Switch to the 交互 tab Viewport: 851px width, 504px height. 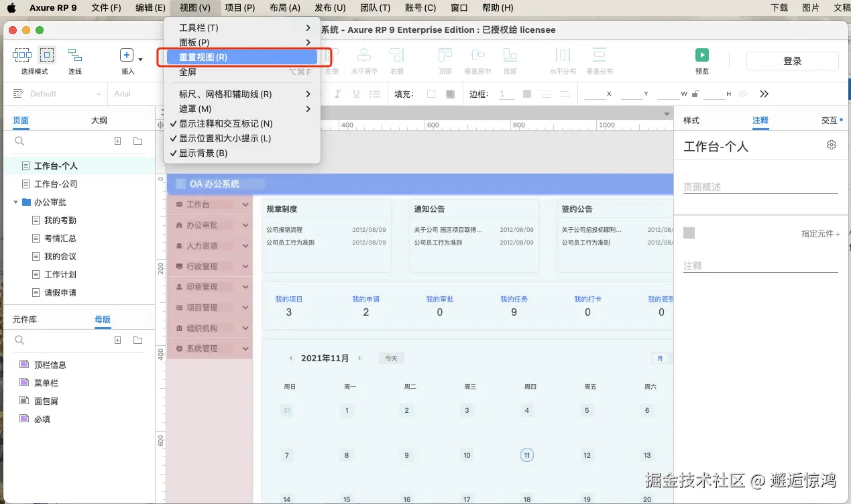(x=830, y=121)
